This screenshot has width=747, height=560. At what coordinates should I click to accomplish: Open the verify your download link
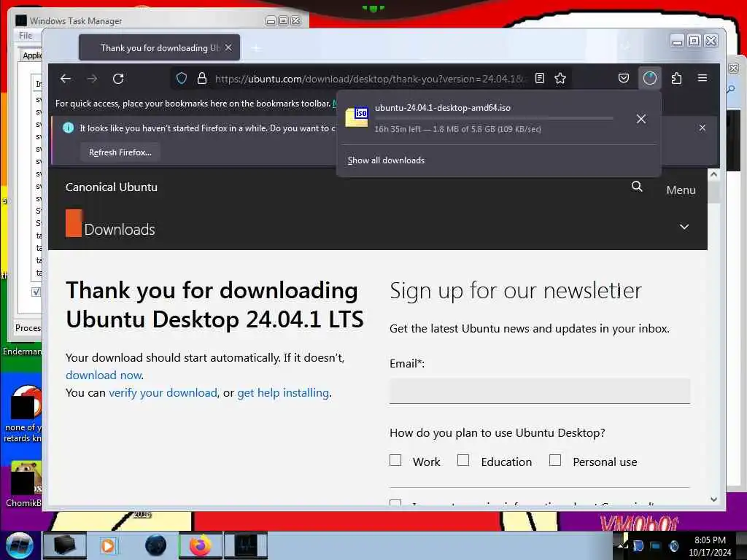pos(163,393)
